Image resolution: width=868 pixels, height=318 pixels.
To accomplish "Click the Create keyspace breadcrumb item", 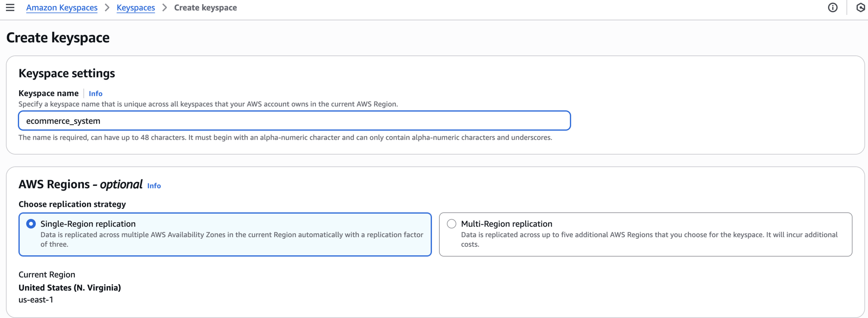I will pyautogui.click(x=206, y=8).
